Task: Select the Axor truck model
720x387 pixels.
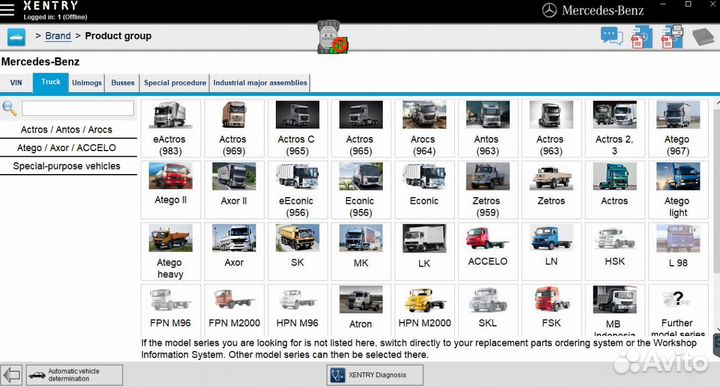Action: coord(234,252)
